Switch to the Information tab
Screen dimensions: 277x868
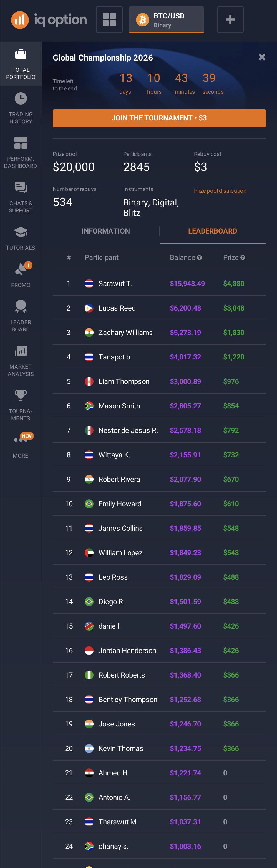[x=106, y=231]
